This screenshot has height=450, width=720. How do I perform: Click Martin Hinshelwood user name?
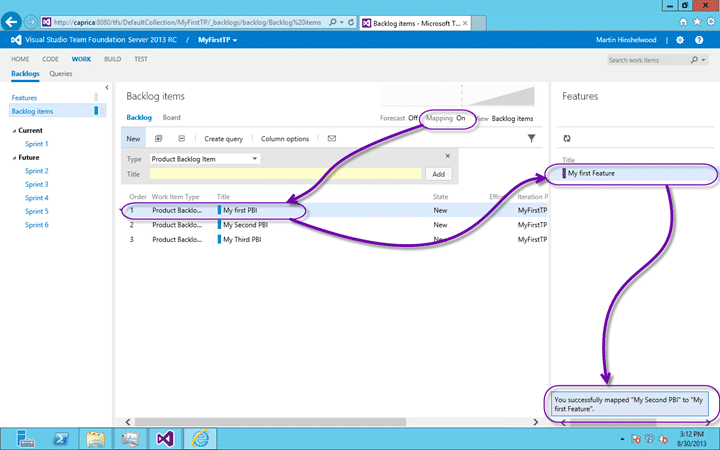626,40
